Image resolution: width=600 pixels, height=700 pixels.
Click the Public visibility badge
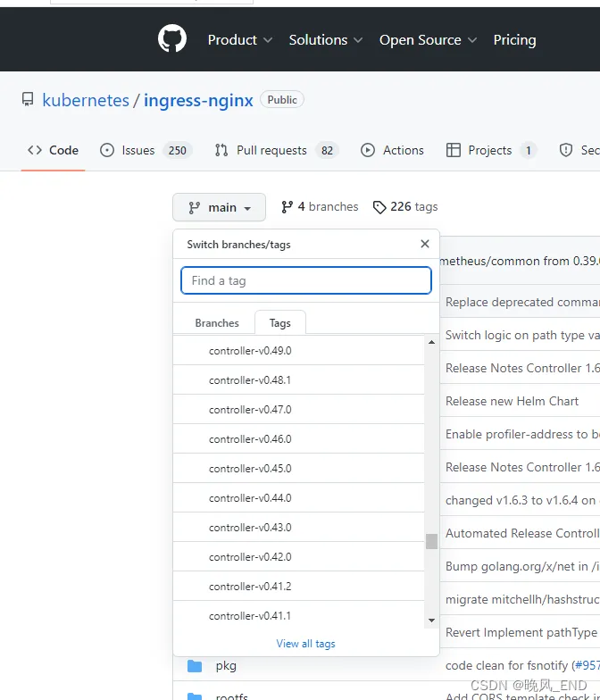(x=282, y=100)
